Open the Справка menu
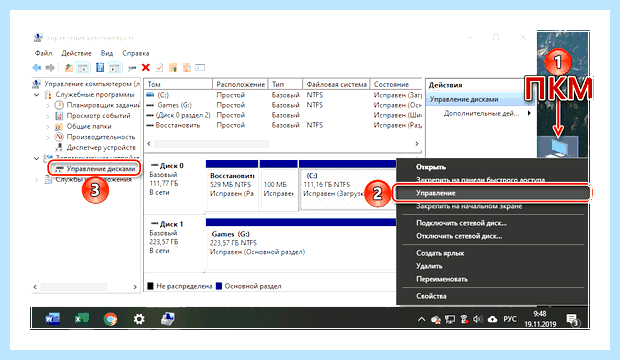 (136, 53)
